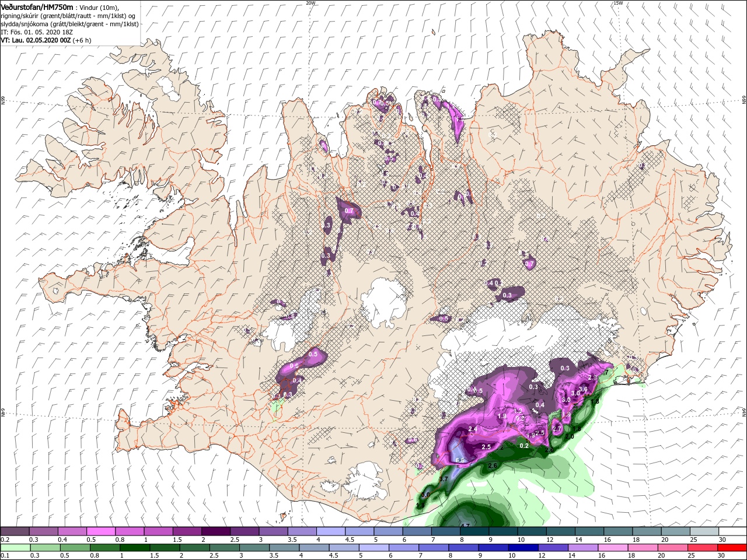The image size is (747, 560).
Task: Pick the pale pink rain swatch at 16
Action: (x=612, y=548)
